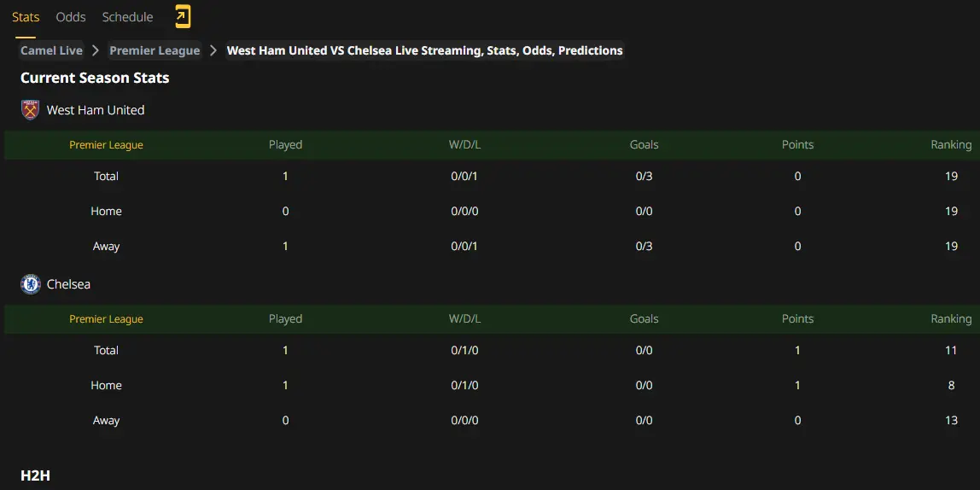Viewport: 980px width, 490px height.
Task: Open Premier League breadcrumb link
Action: 155,50
